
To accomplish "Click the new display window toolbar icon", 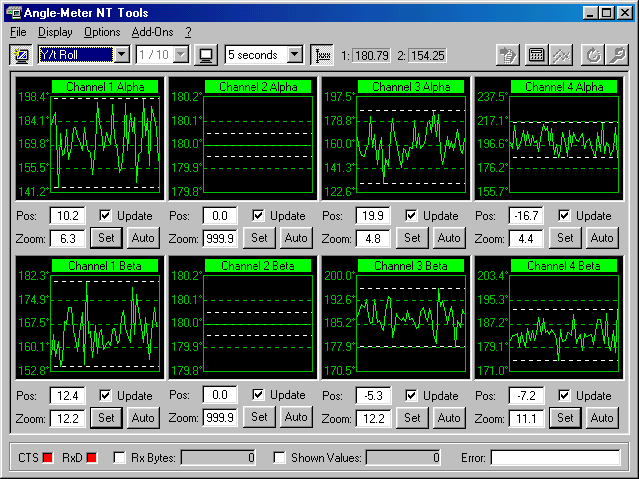I will [20, 55].
